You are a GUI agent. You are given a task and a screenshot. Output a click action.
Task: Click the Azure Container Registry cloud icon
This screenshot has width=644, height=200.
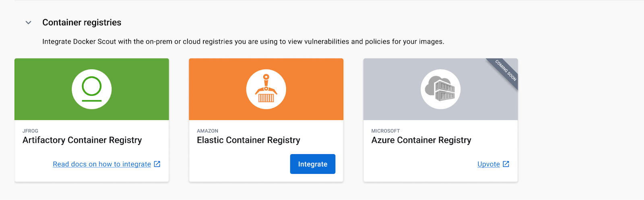click(x=441, y=89)
